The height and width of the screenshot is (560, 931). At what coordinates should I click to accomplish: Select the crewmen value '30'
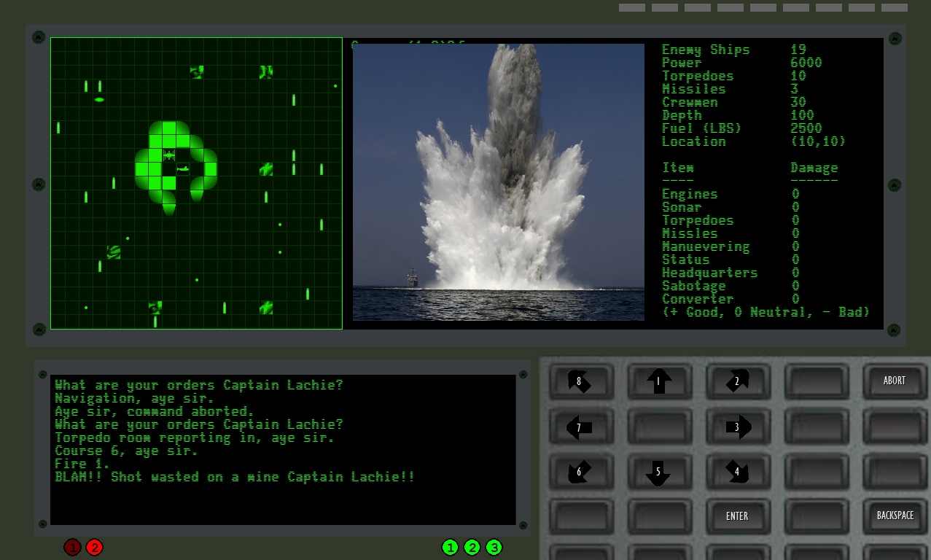tap(798, 102)
